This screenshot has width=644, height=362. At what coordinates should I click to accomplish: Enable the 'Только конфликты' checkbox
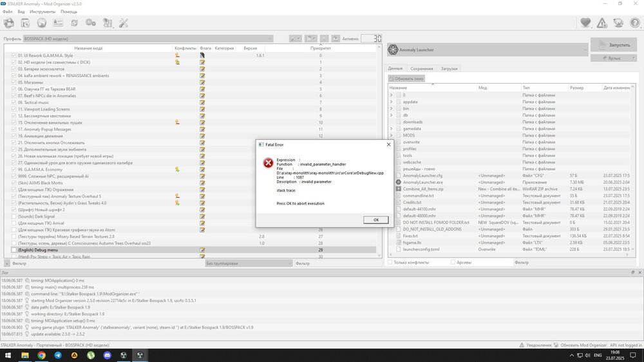pyautogui.click(x=391, y=262)
